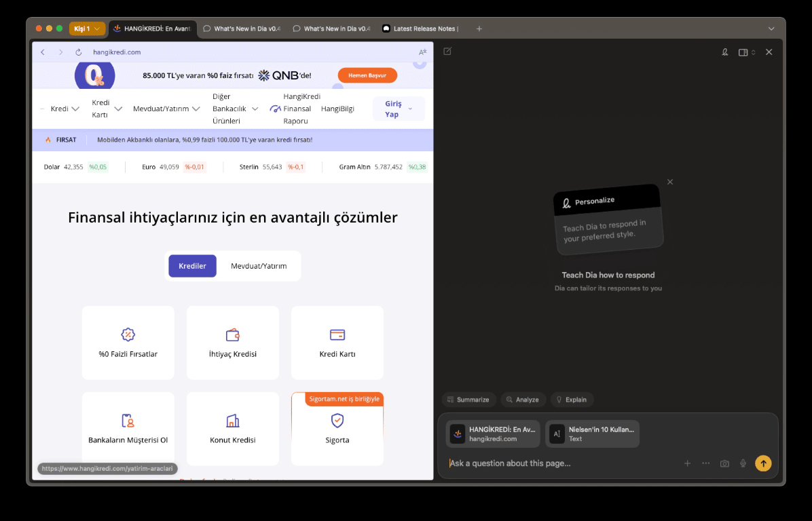Click the Analyze suggestion chip
This screenshot has height=521, width=812.
(x=523, y=400)
